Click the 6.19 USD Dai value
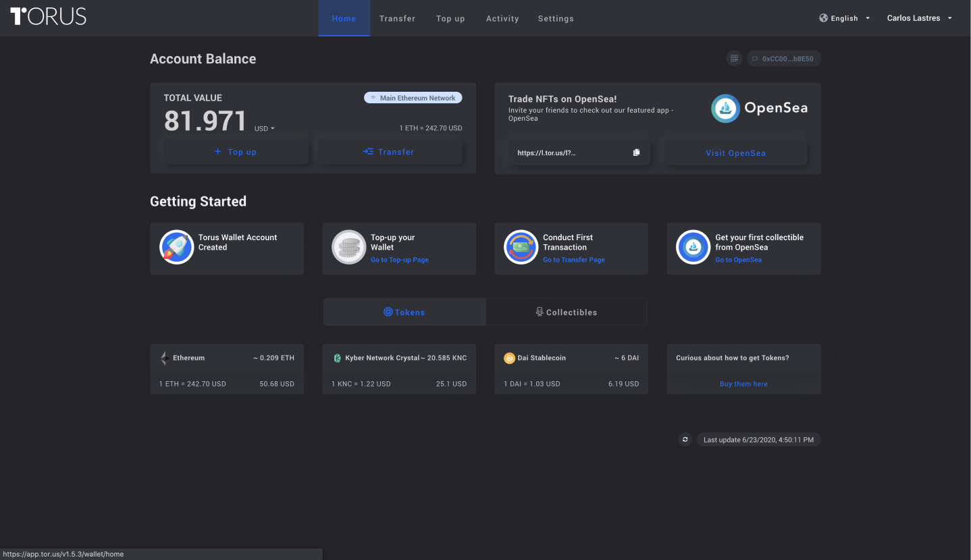The image size is (971, 560). [623, 384]
